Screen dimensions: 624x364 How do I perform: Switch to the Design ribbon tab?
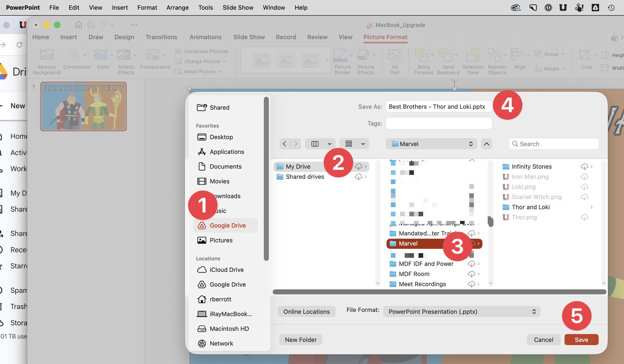124,37
